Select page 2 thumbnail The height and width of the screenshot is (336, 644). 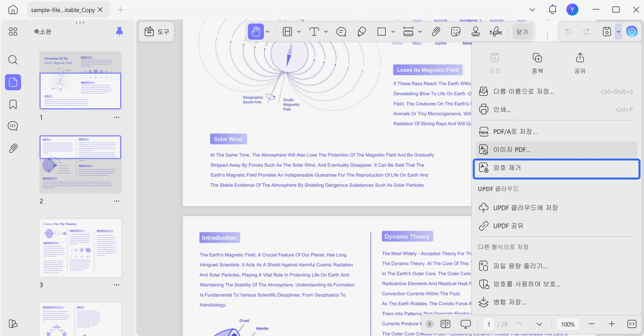click(x=80, y=164)
